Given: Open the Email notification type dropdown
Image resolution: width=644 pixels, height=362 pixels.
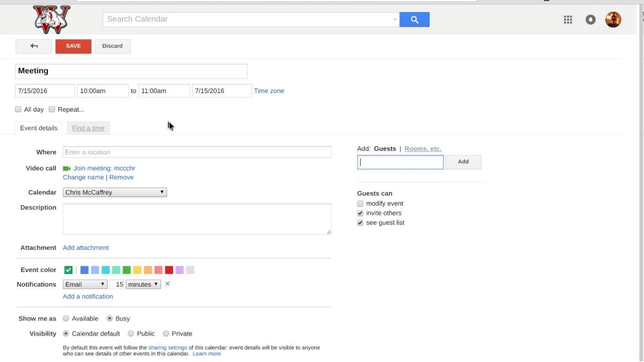Looking at the screenshot, I should pyautogui.click(x=85, y=284).
